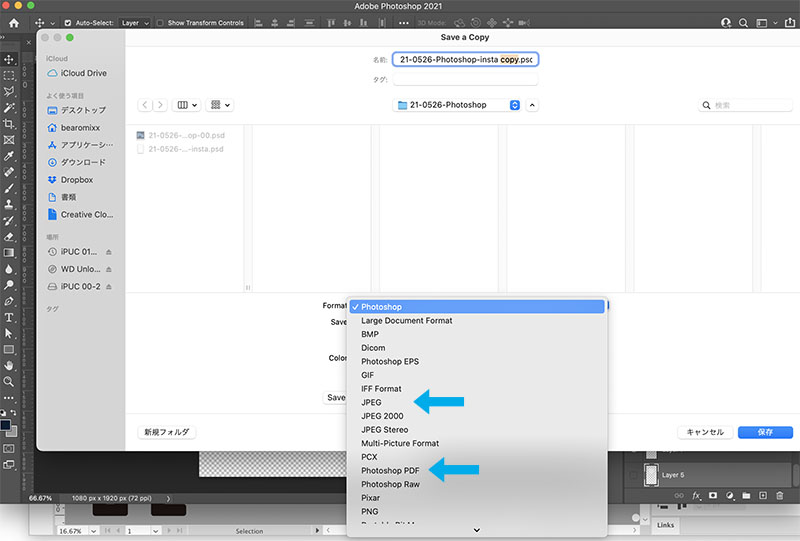The width and height of the screenshot is (800, 541).
Task: Select the Healing Brush tool
Action: pyautogui.click(x=9, y=172)
